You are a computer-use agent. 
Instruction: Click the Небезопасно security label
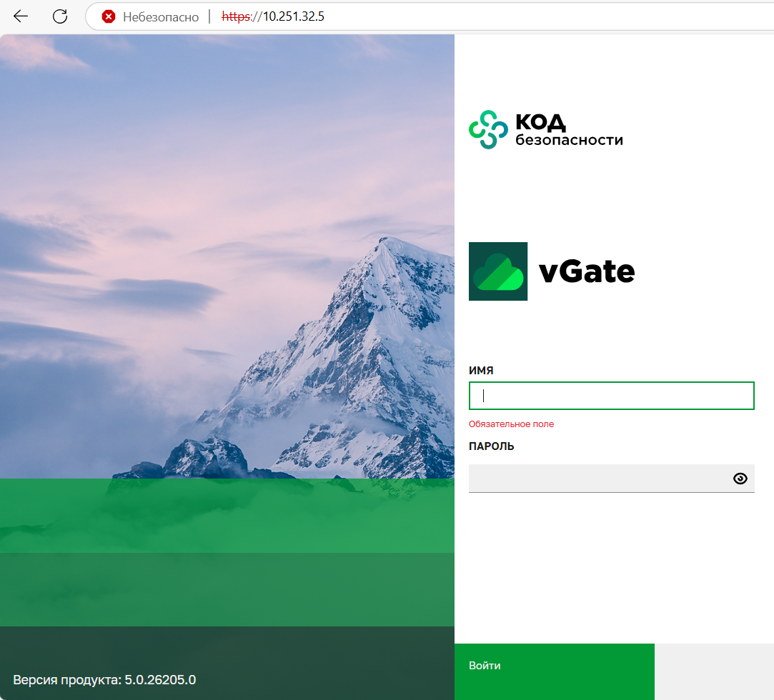(161, 16)
